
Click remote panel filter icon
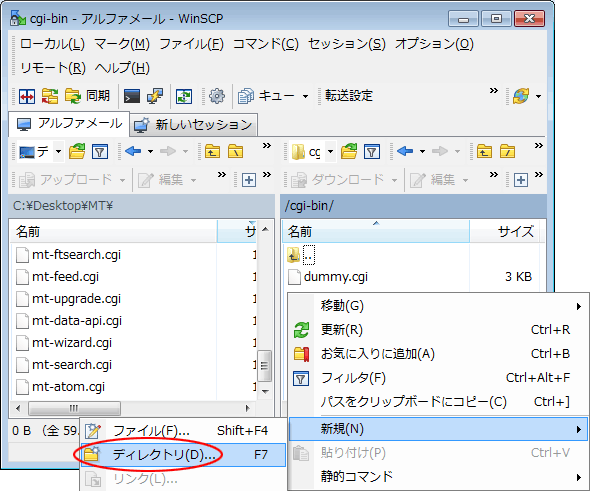coord(372,152)
